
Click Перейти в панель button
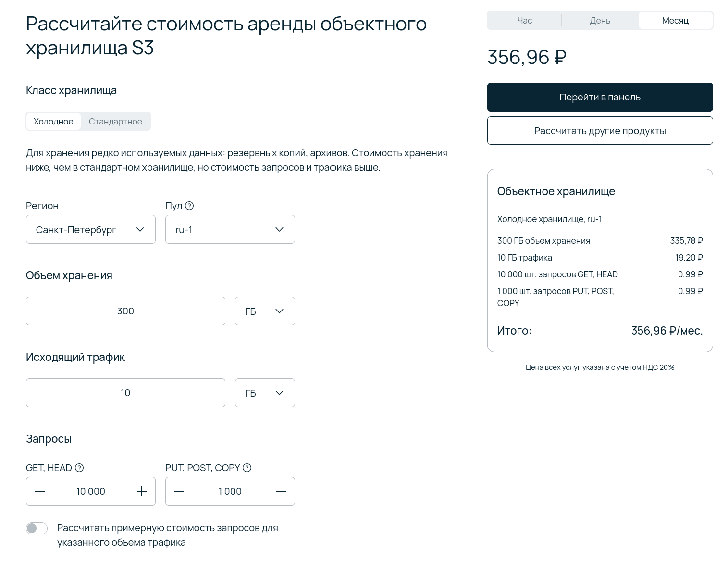click(600, 97)
